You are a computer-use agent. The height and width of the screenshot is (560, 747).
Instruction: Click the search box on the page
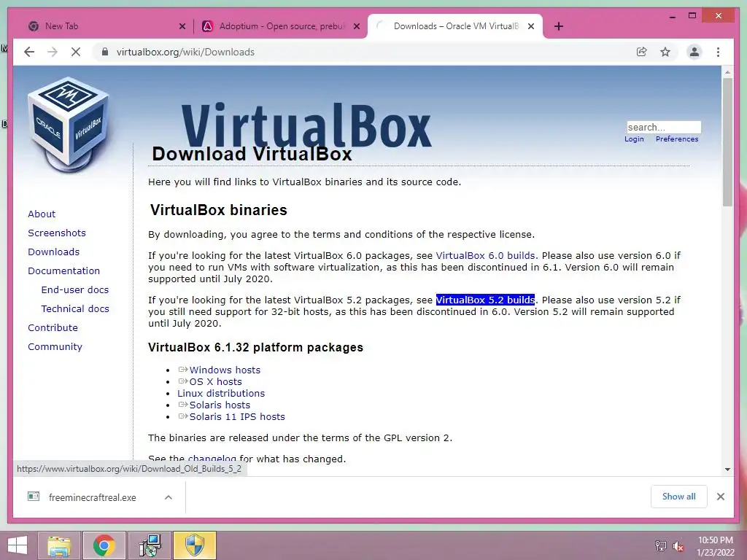pos(664,127)
